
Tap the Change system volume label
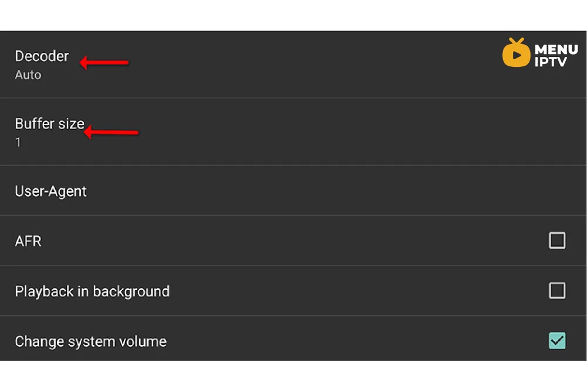point(90,342)
